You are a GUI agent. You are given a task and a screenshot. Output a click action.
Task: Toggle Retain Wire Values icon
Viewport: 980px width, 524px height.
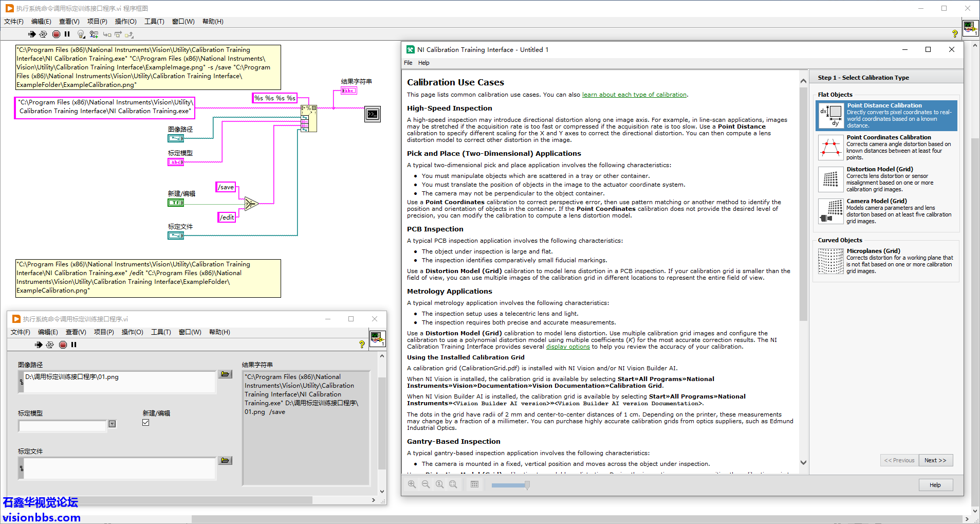tap(94, 34)
